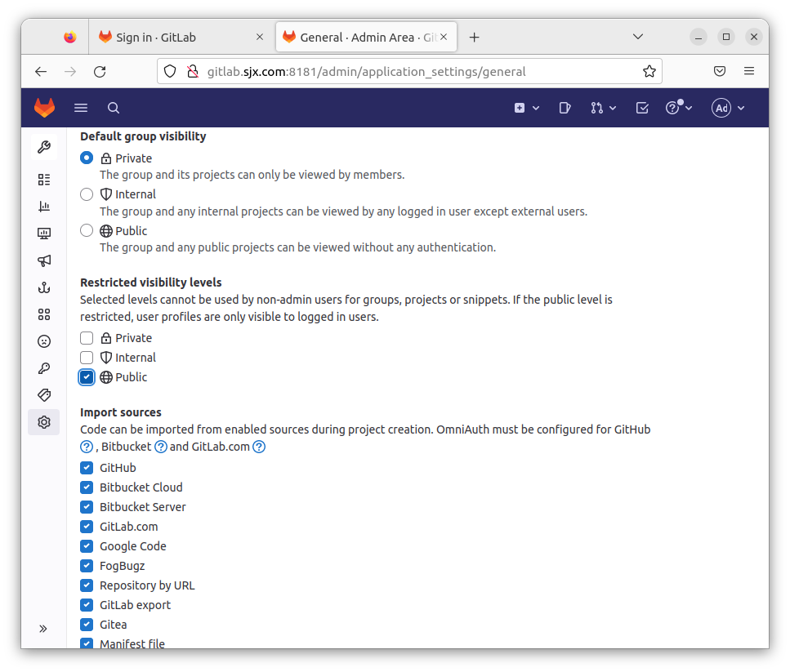
Task: Open Messages megaphone icon in sidebar
Action: tap(44, 260)
